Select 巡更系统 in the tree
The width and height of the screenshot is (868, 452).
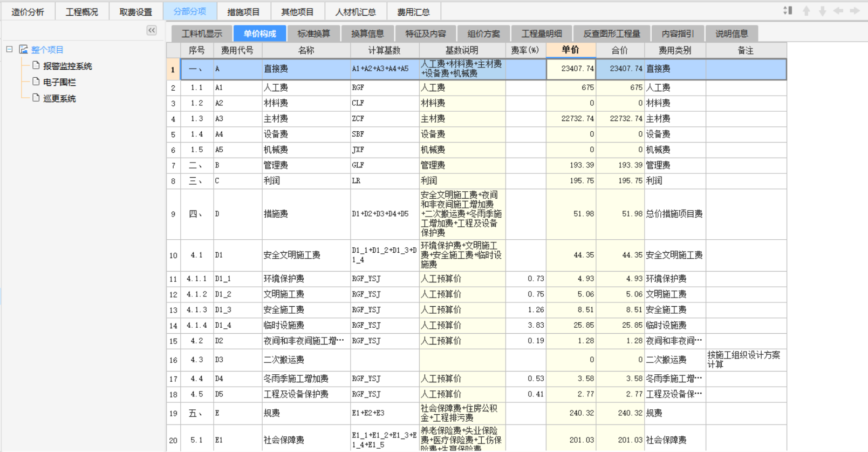click(59, 98)
